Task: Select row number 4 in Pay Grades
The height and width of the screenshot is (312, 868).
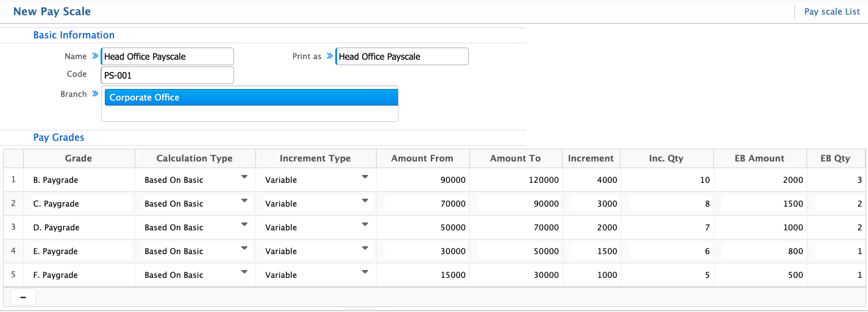Action: point(13,251)
